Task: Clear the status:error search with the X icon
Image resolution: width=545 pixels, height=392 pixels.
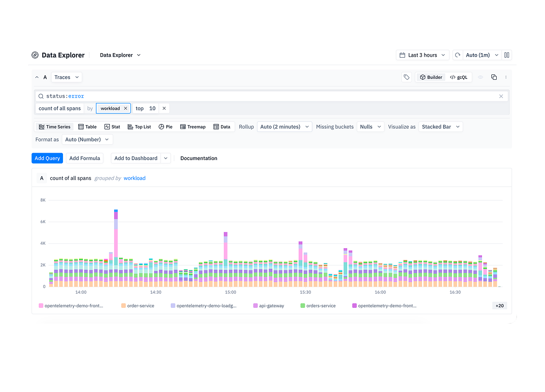Action: coord(501,97)
